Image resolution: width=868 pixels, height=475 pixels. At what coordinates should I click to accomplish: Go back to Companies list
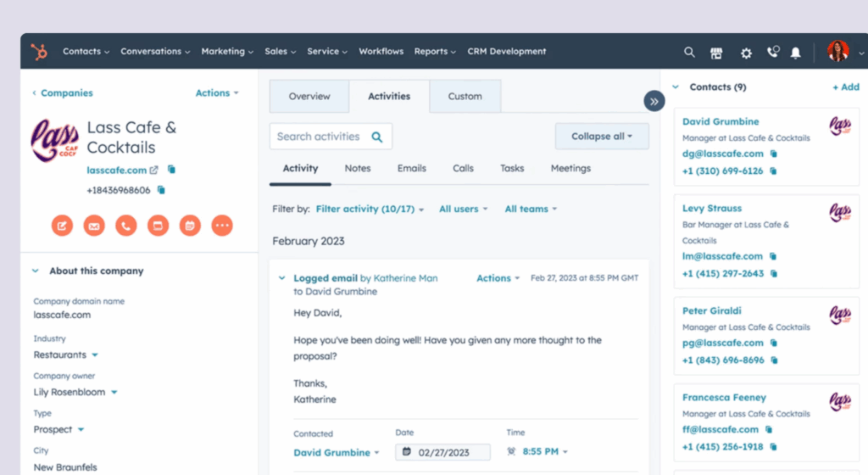point(63,93)
